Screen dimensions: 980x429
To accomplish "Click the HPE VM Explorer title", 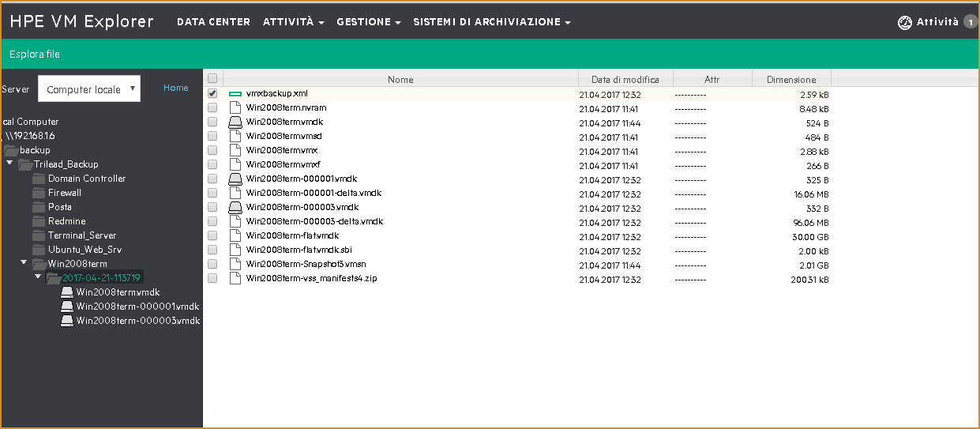I will [x=81, y=21].
